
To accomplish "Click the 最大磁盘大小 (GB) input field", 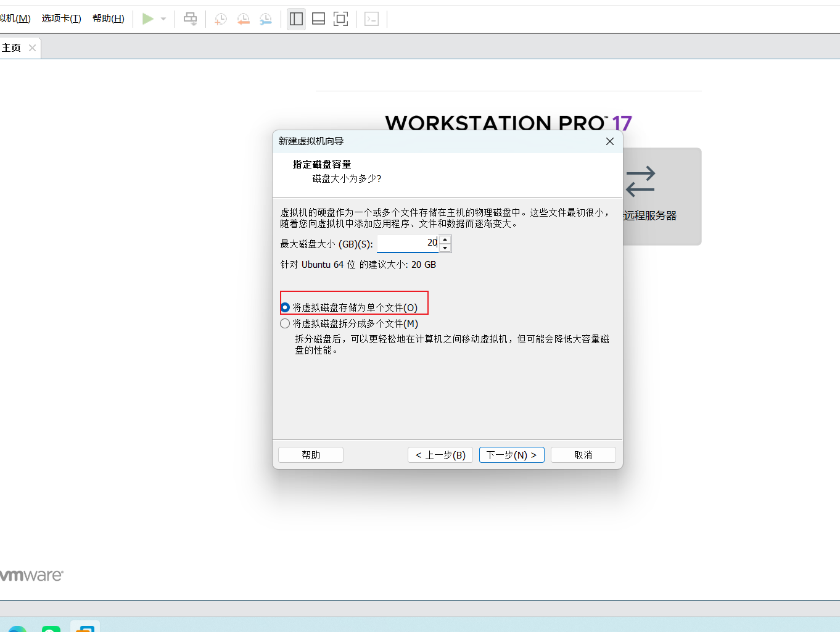I will 408,243.
